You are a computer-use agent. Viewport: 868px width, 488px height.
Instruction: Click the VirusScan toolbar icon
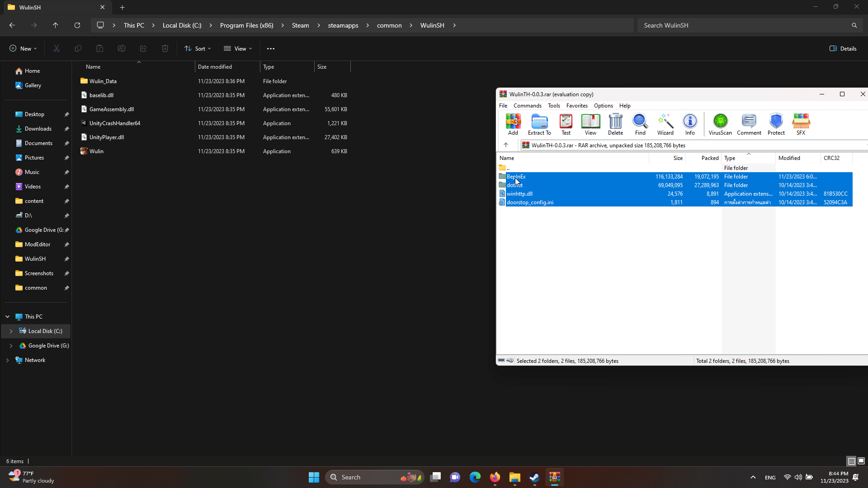720,124
